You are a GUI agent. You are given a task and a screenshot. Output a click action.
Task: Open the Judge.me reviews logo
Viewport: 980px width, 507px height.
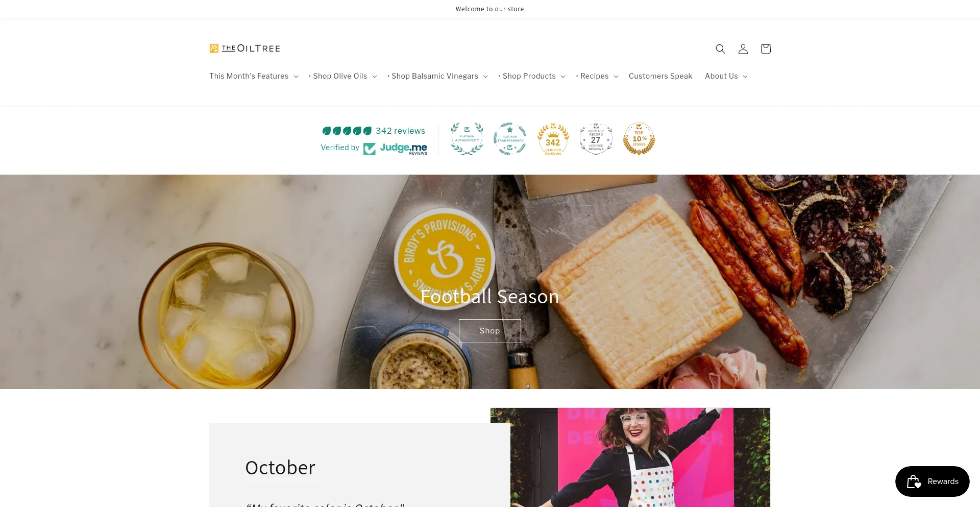click(x=396, y=149)
